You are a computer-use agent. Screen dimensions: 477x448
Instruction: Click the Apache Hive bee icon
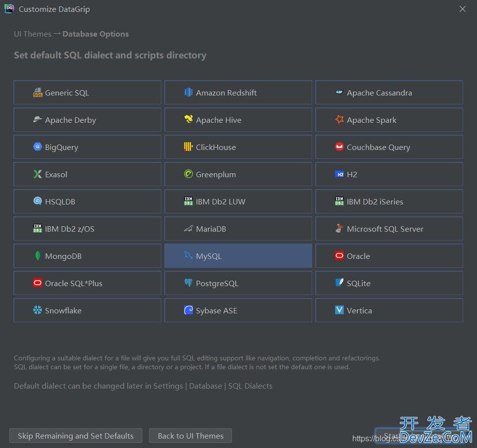(x=189, y=119)
